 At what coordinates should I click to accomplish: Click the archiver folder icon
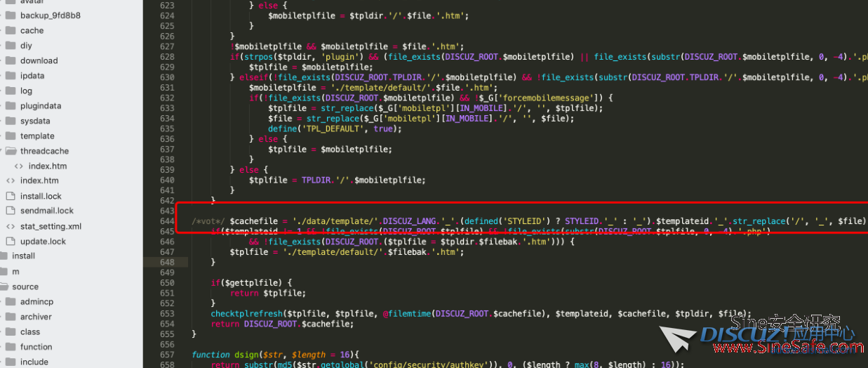[x=10, y=317]
